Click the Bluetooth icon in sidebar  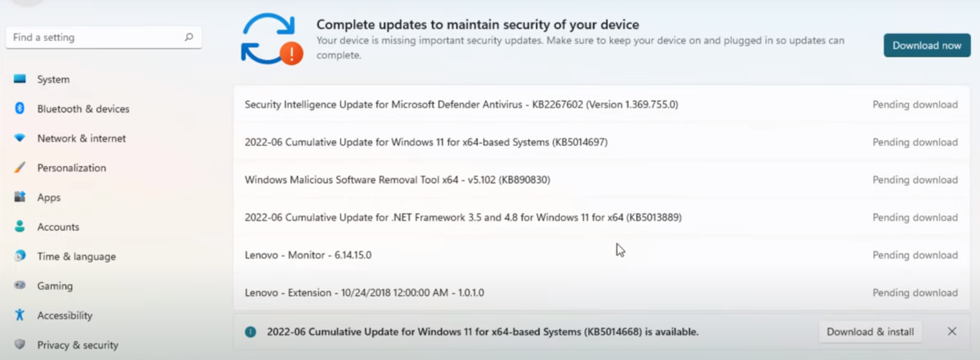[x=20, y=108]
